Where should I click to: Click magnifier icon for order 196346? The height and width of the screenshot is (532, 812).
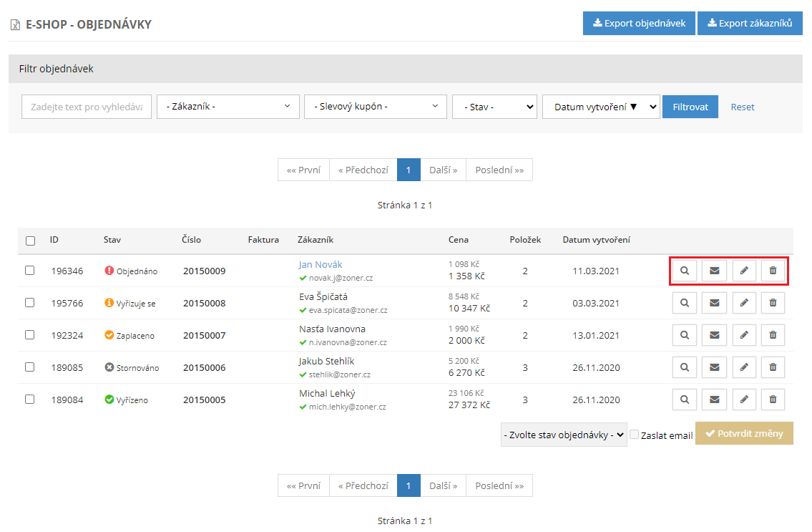pyautogui.click(x=685, y=271)
